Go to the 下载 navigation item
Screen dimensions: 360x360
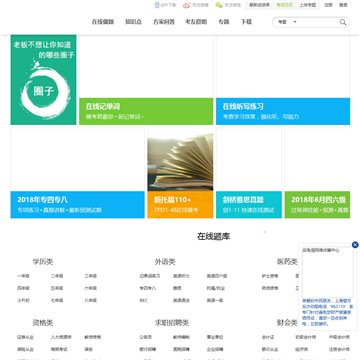pos(246,22)
